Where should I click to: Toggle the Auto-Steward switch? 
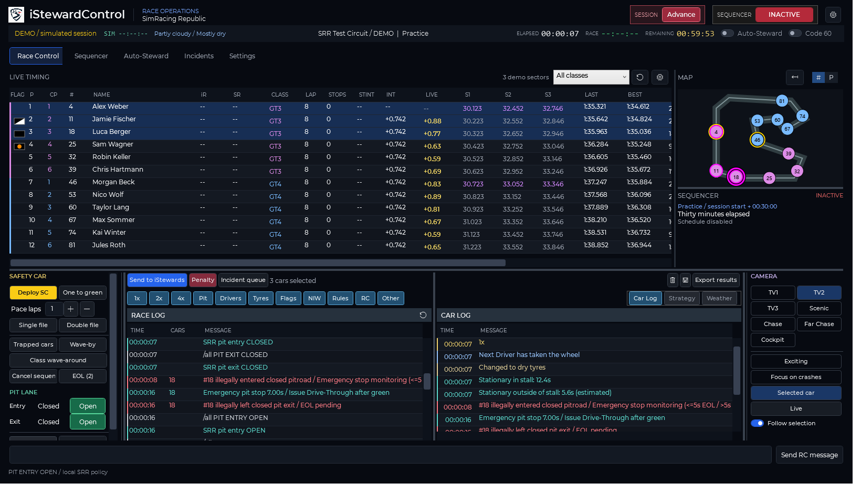727,33
